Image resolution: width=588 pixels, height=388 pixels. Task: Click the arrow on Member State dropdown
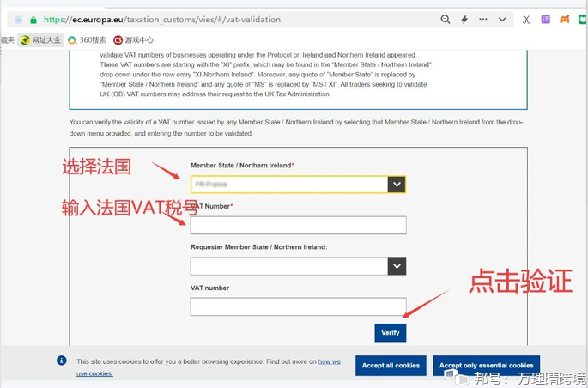(397, 185)
